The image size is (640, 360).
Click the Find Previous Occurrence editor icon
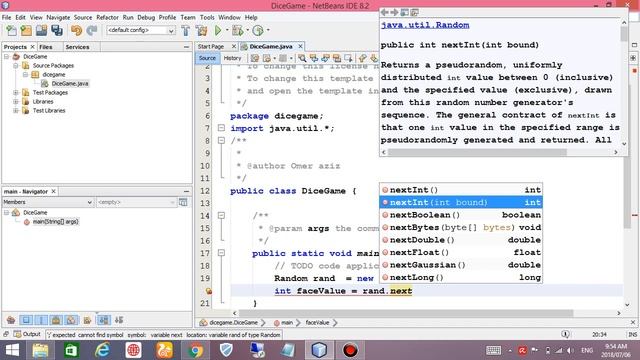point(314,58)
